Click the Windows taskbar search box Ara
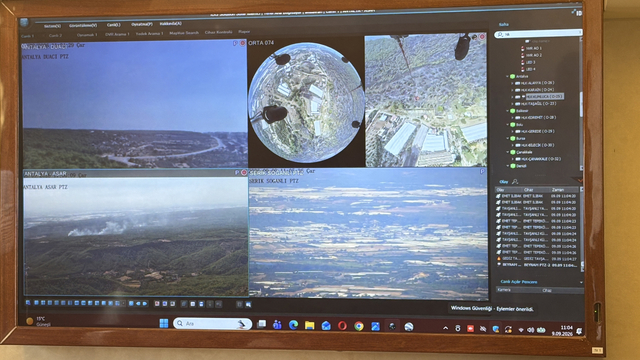 point(213,324)
